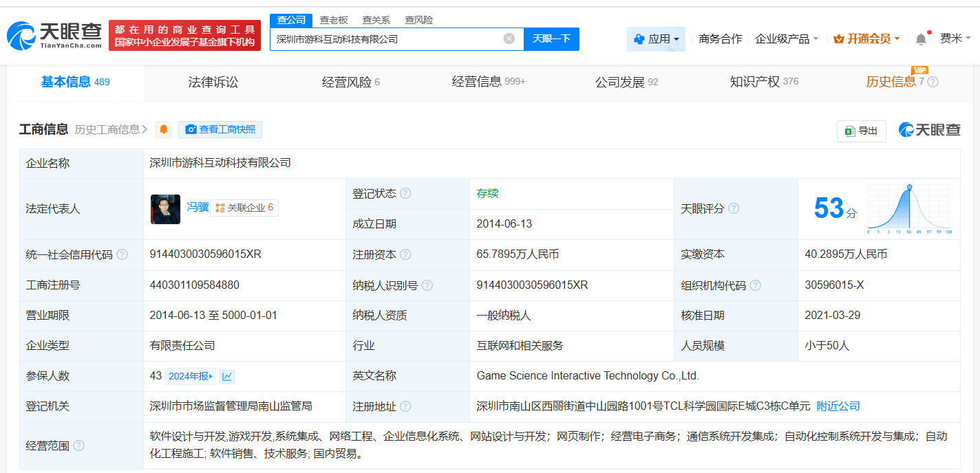Viewport: 980px width, 473px height.
Task: Open the 法律诉讼 tab
Action: 213,81
